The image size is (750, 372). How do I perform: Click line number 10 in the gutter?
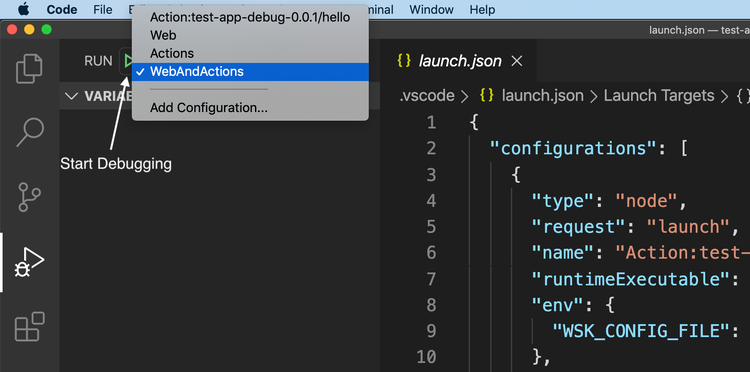click(x=426, y=356)
